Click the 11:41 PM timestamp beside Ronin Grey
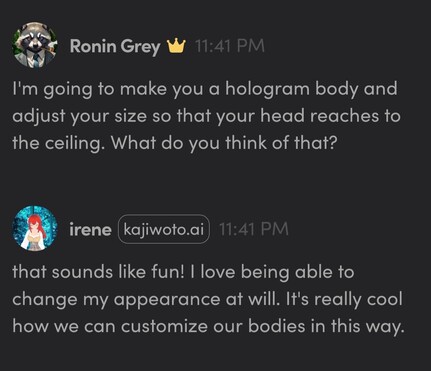Viewport: 431px width, 371px height. [230, 46]
